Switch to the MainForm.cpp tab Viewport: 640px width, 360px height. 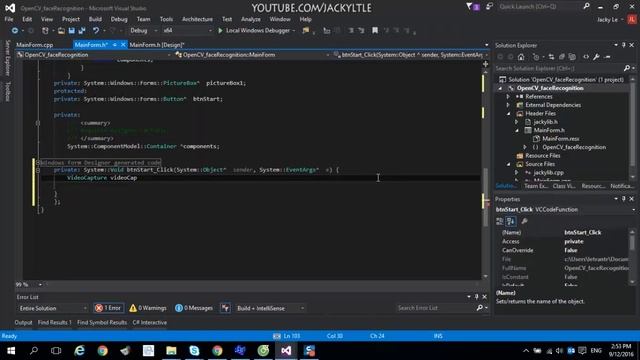click(x=35, y=45)
